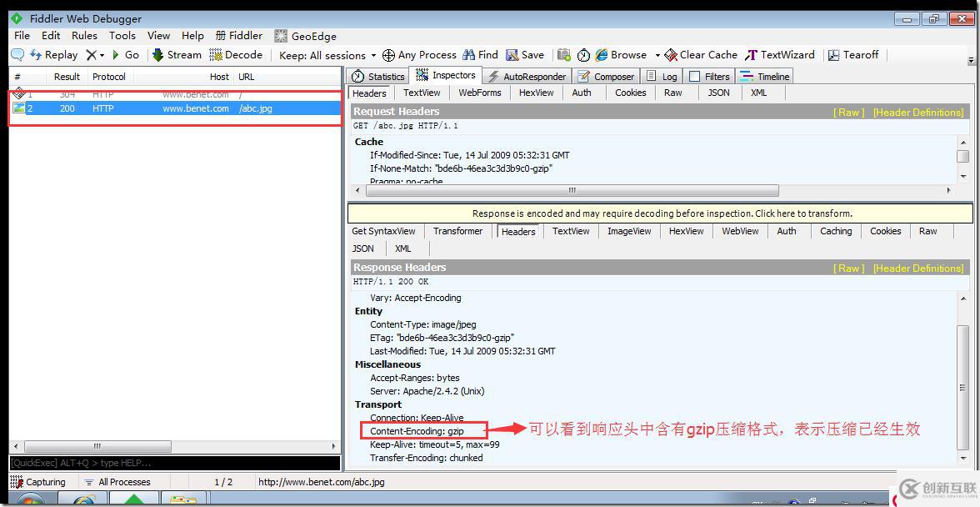Toggle Stream mode in toolbar
The width and height of the screenshot is (980, 507).
point(177,55)
